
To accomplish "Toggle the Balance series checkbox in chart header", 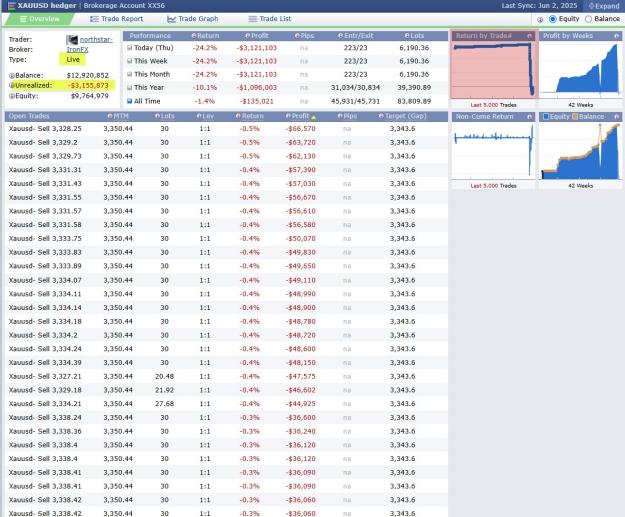I will tap(575, 117).
